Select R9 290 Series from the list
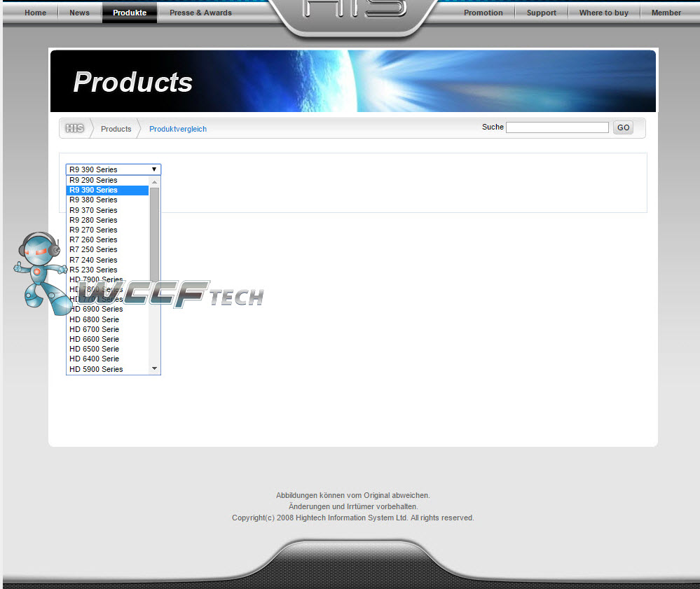The width and height of the screenshot is (700, 589). tap(108, 180)
